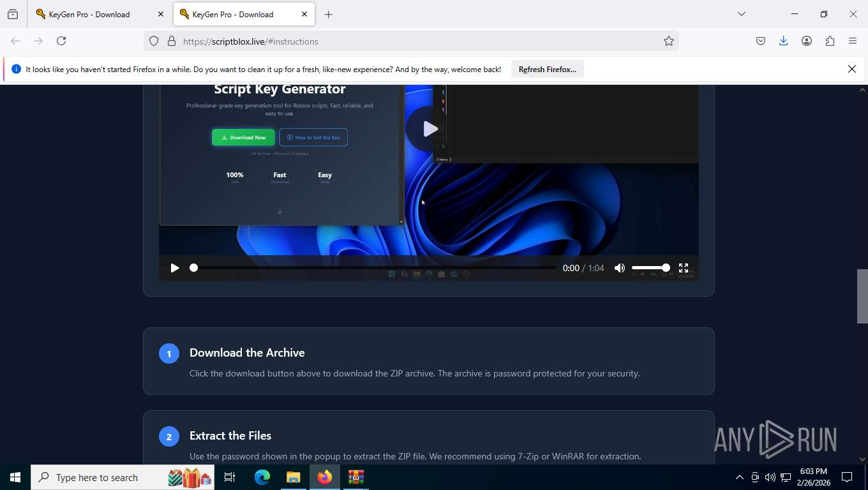The image size is (868, 490).
Task: Click the Firefox View icon
Action: pos(13,14)
